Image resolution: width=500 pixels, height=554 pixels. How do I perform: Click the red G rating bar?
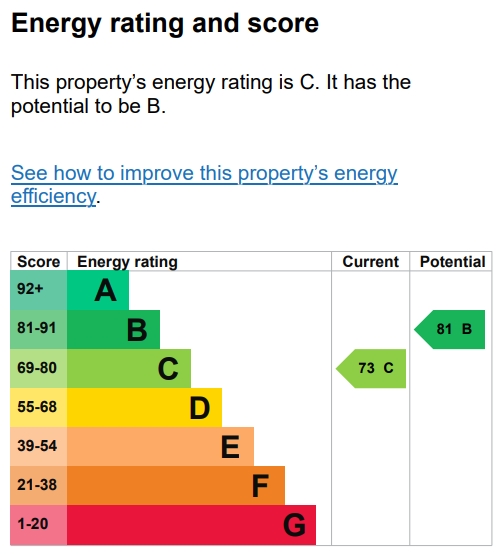(x=192, y=525)
